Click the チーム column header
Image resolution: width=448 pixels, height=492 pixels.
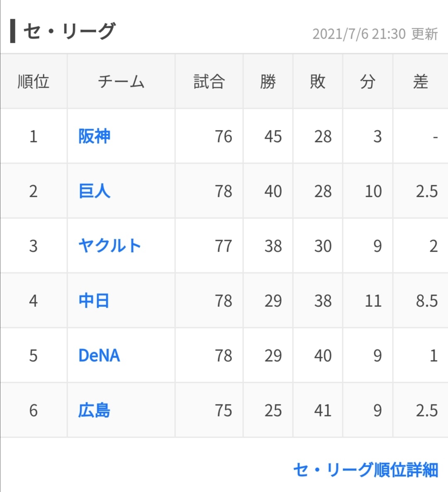pos(121,81)
